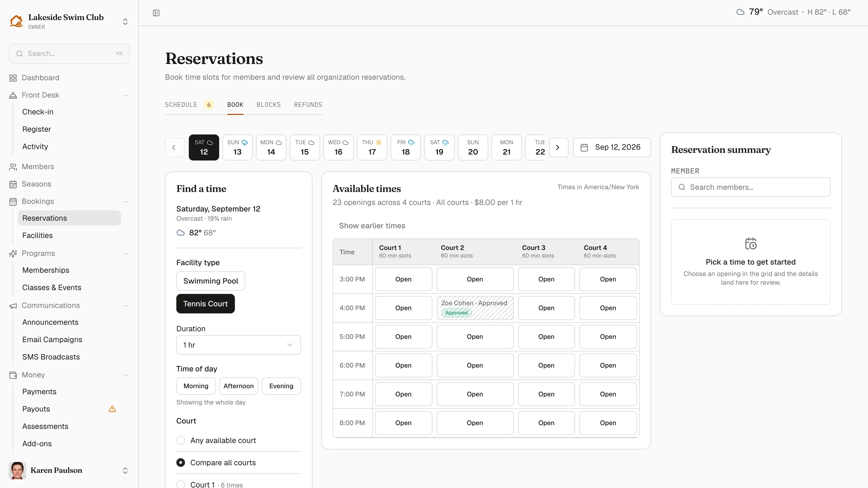Collapse the Bookings section
Viewport: 868px width, 488px height.
126,201
